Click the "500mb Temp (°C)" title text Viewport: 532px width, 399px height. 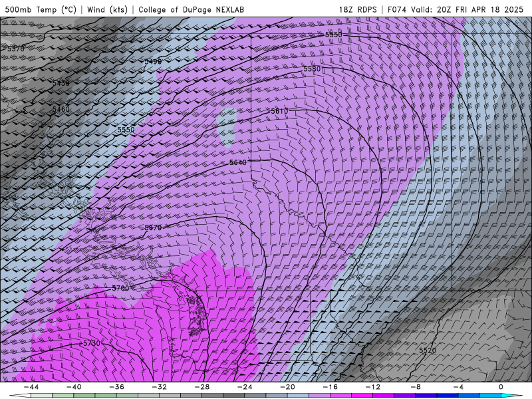[41, 9]
